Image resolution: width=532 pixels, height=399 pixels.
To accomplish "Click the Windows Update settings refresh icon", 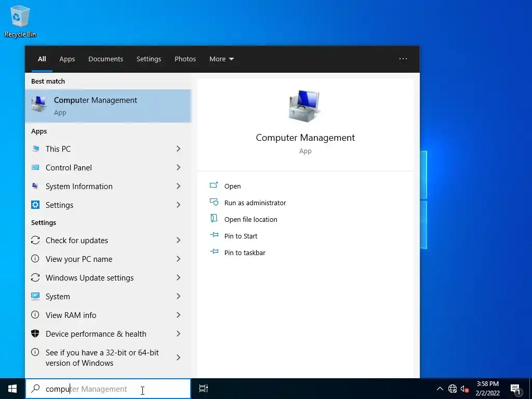I will tap(35, 277).
